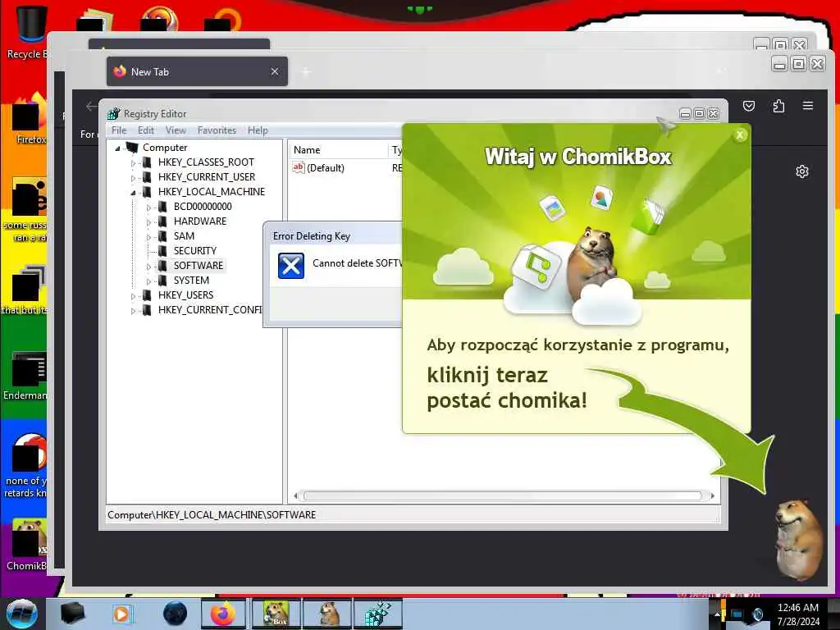Open the Windows Start menu orb

coord(21,614)
